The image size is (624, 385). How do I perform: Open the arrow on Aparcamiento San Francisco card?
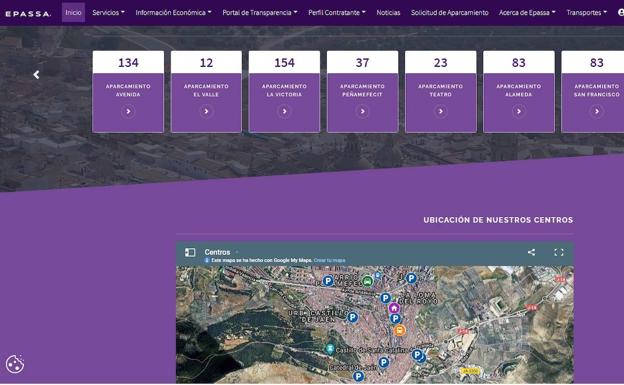pos(597,111)
